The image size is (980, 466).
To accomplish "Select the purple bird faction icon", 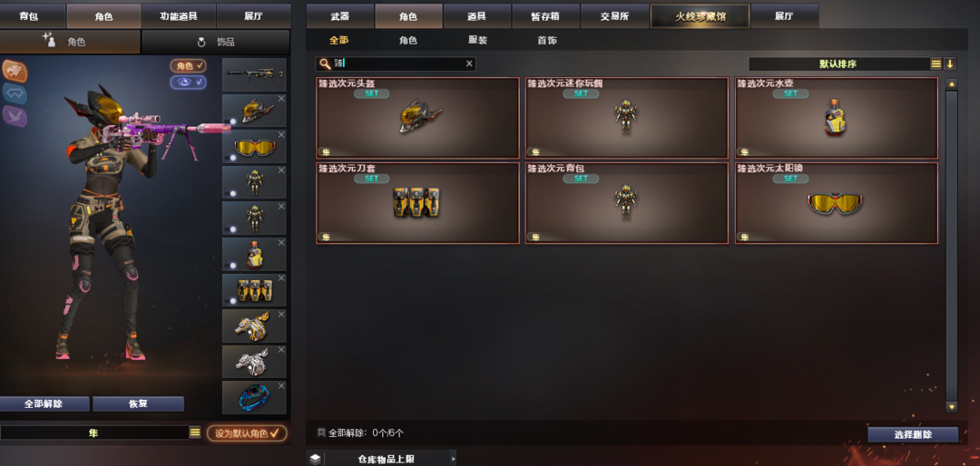I will [x=15, y=115].
